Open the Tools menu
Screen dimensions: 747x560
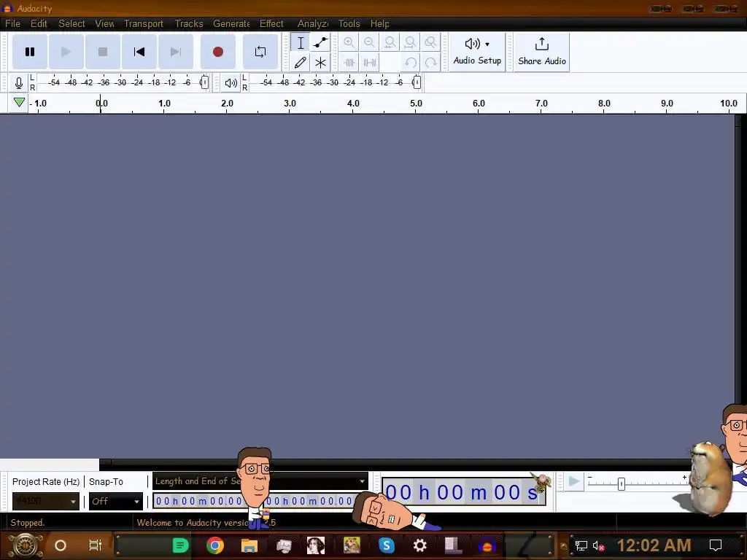(349, 23)
